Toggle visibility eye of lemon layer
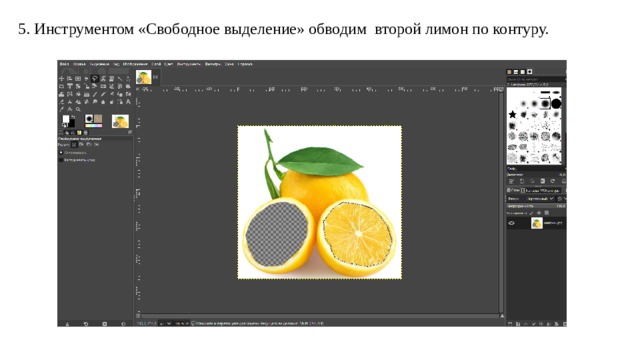 [511, 223]
